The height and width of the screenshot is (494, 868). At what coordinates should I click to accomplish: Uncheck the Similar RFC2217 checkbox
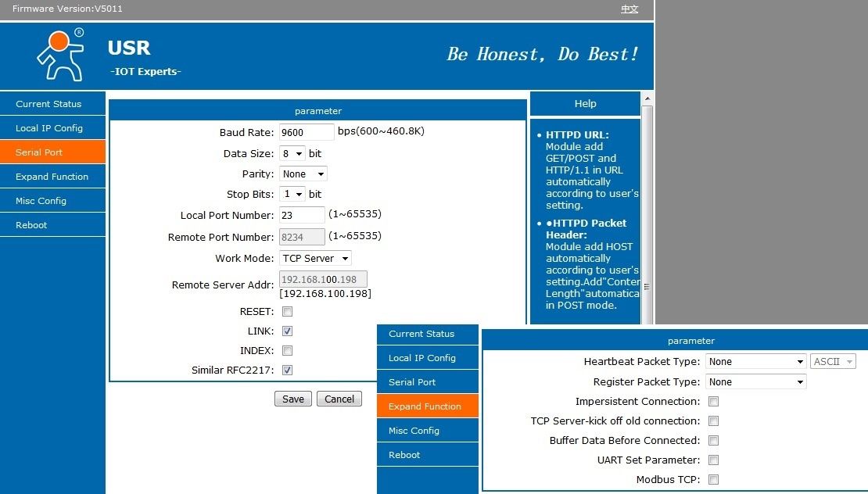[287, 370]
